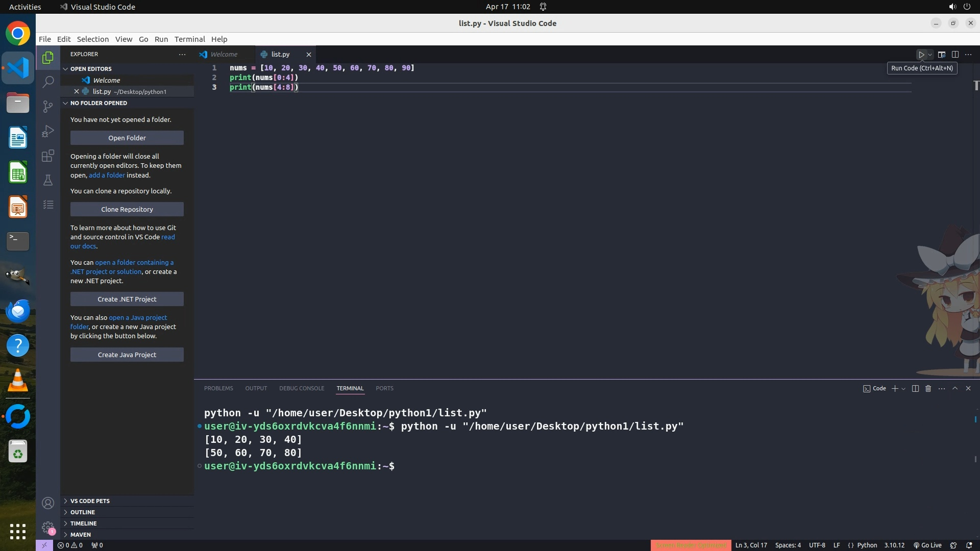The width and height of the screenshot is (980, 551).
Task: Open the Run and Debug view
Action: [48, 131]
